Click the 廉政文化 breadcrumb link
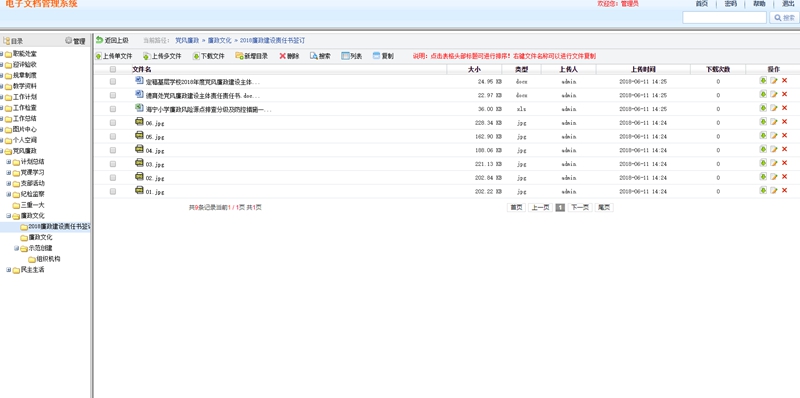 click(x=219, y=40)
